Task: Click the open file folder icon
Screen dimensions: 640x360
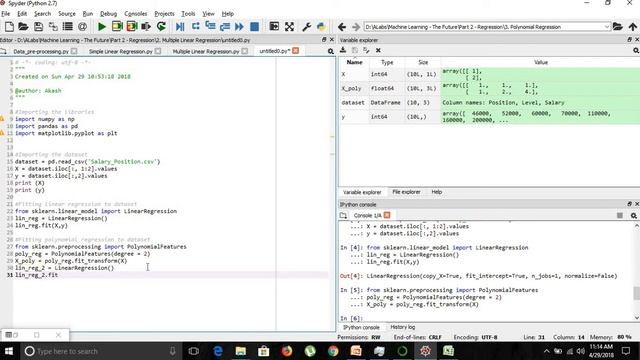Action: (x=23, y=27)
